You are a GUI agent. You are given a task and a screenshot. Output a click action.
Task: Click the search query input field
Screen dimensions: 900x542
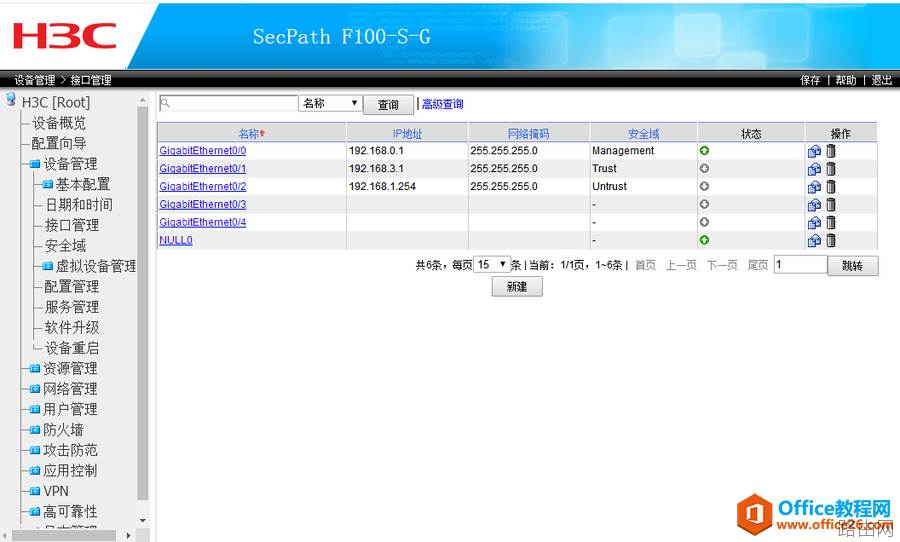[228, 103]
